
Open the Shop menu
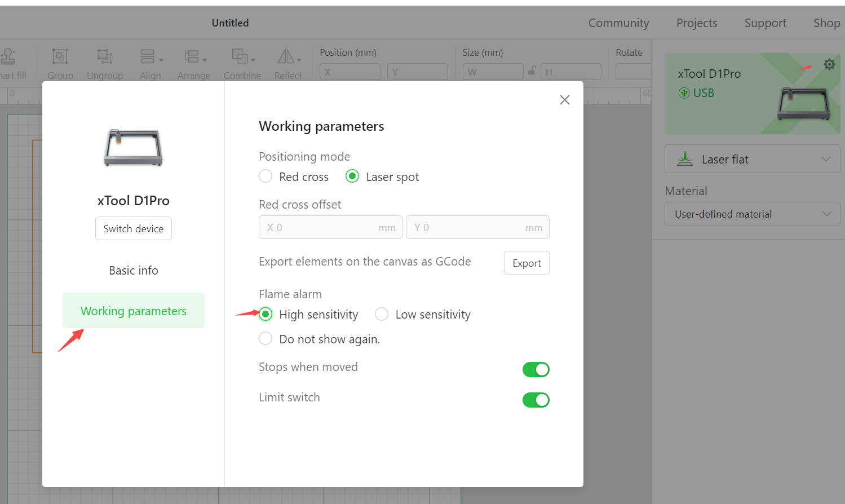pos(826,23)
